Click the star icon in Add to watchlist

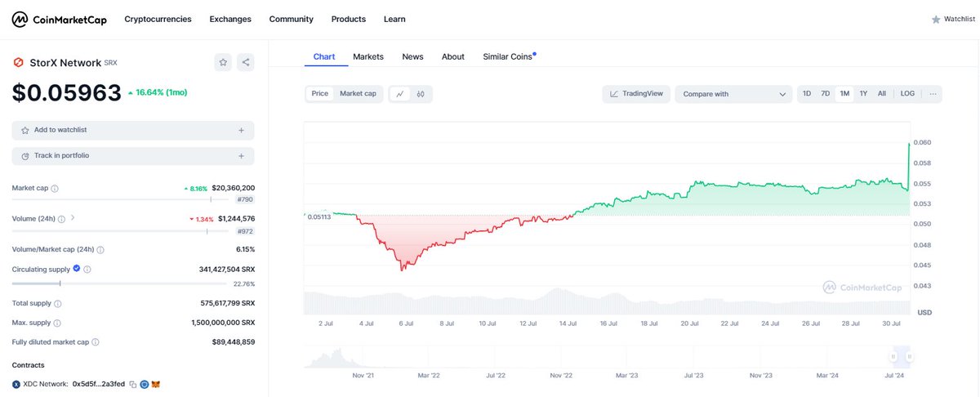coord(25,130)
